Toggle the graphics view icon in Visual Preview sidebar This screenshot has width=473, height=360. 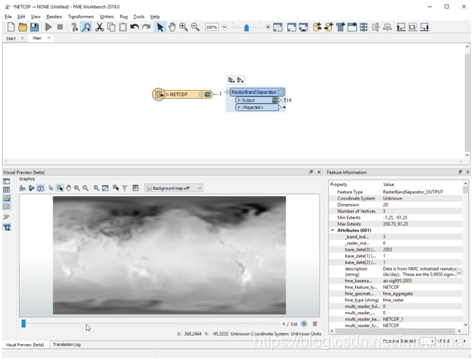(x=7, y=198)
